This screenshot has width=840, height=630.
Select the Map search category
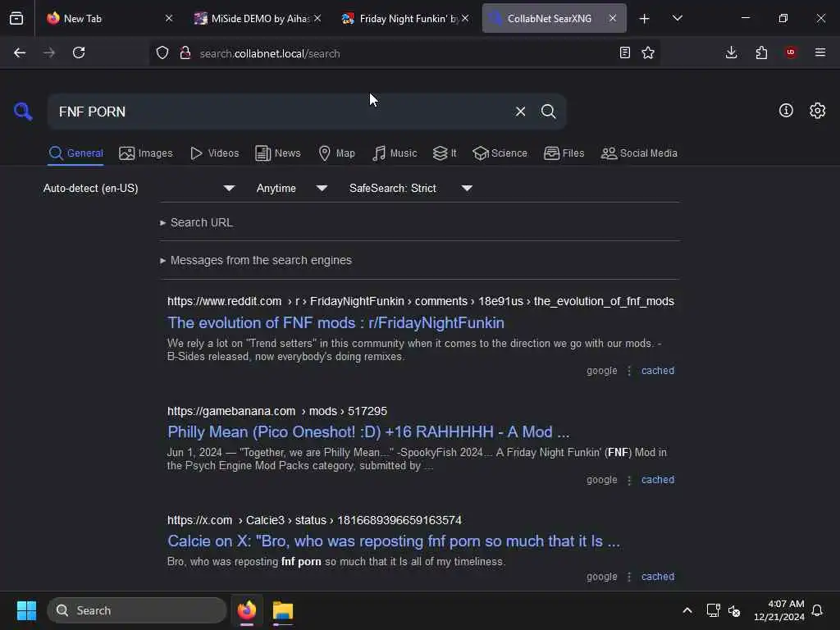point(336,153)
